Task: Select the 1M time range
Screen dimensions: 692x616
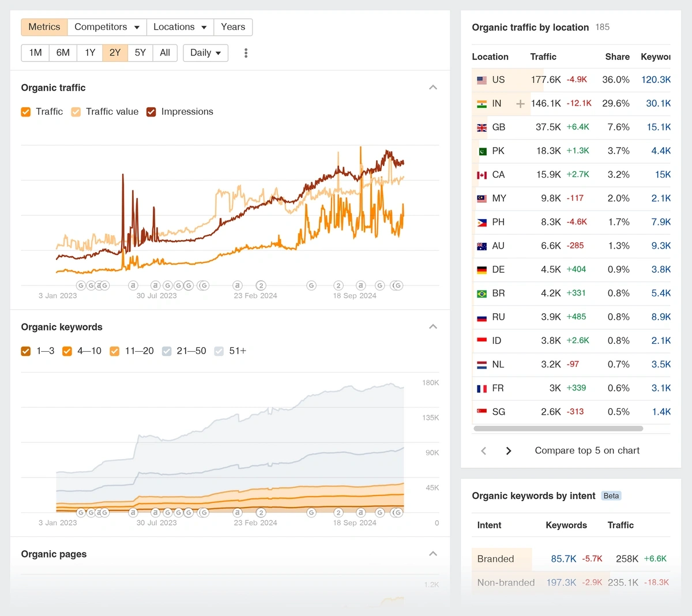Action: [35, 53]
